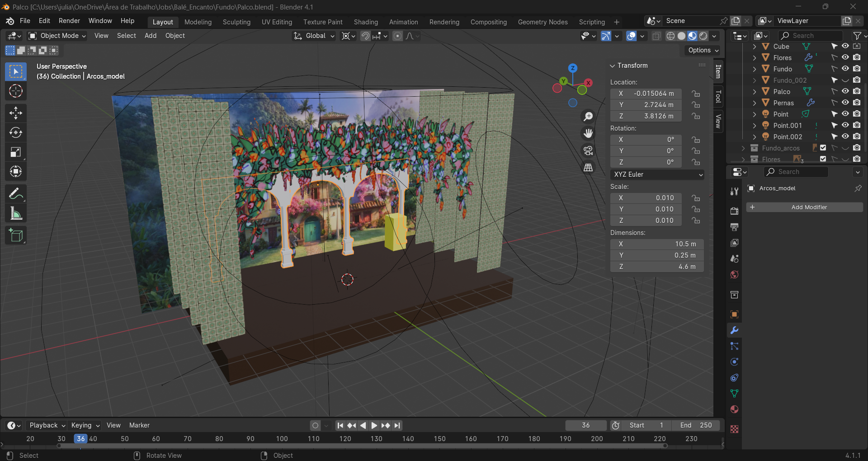The image size is (868, 461).
Task: Click the Location Z value slider
Action: (x=646, y=116)
